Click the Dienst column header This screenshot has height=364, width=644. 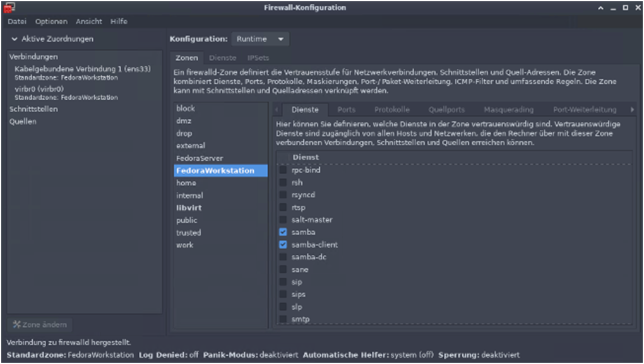coord(306,157)
